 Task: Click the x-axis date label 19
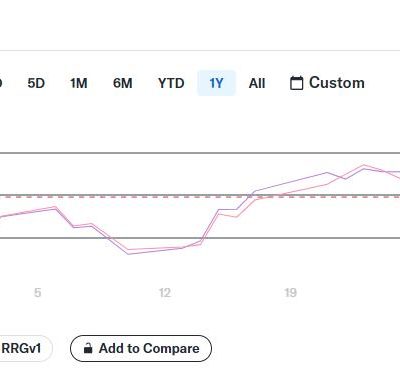point(290,293)
